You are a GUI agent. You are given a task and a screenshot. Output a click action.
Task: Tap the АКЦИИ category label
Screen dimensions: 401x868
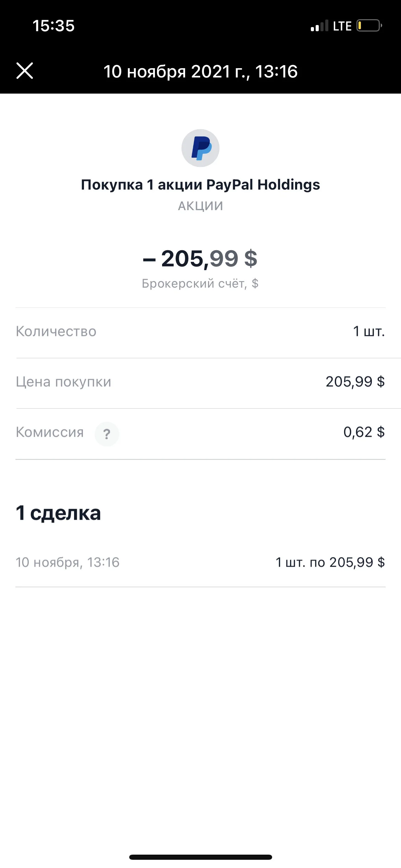pos(200,206)
